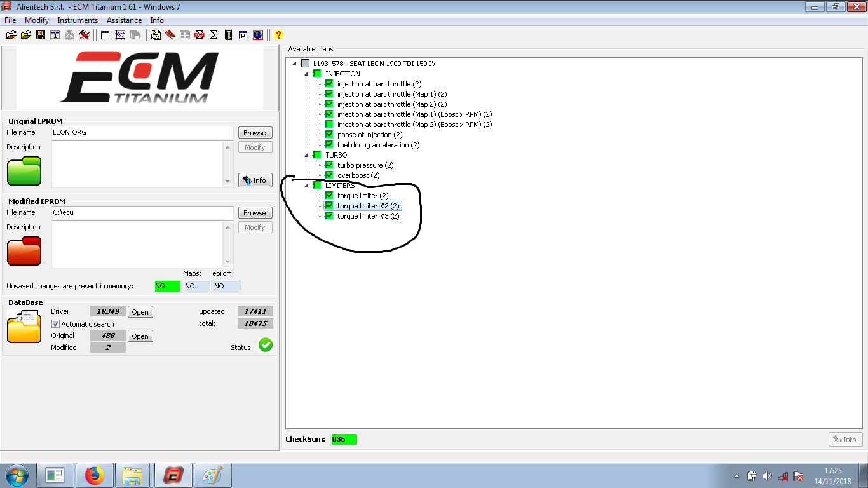
Task: Open Windows Explorer from the taskbar
Action: click(x=133, y=475)
